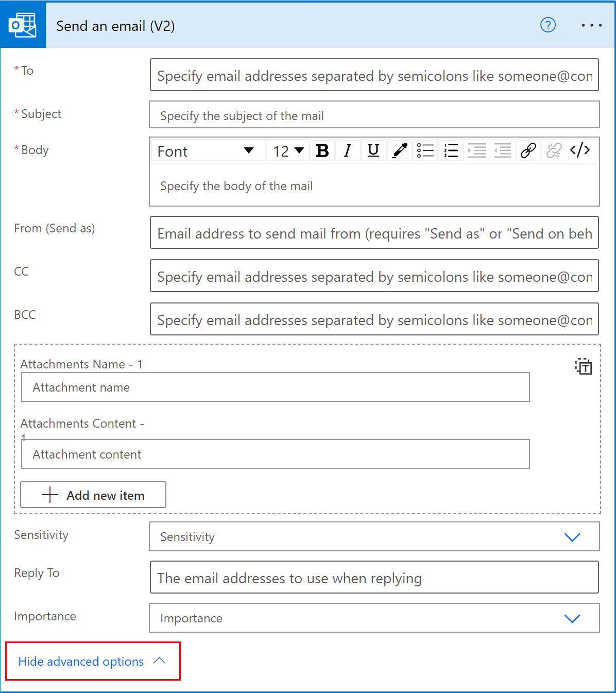Click the Outlook connector icon
The height and width of the screenshot is (693, 616).
pyautogui.click(x=23, y=24)
